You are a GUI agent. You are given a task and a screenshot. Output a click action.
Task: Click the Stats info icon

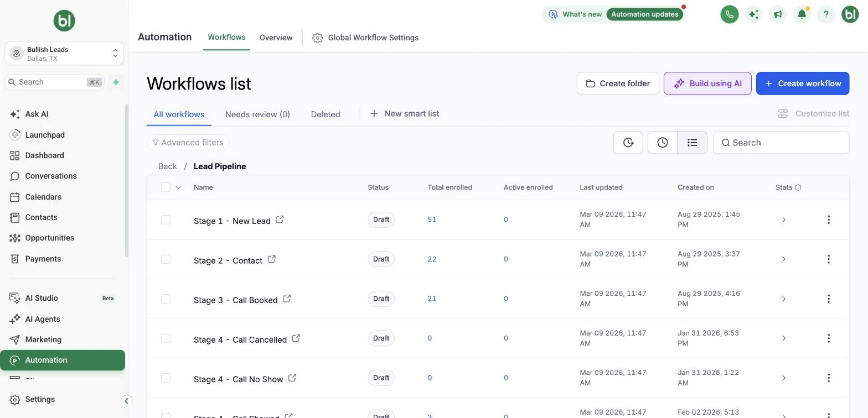tap(798, 187)
